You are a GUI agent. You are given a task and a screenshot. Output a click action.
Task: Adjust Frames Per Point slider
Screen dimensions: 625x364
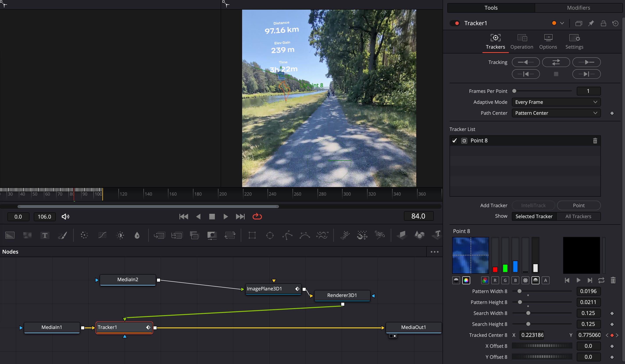(514, 91)
